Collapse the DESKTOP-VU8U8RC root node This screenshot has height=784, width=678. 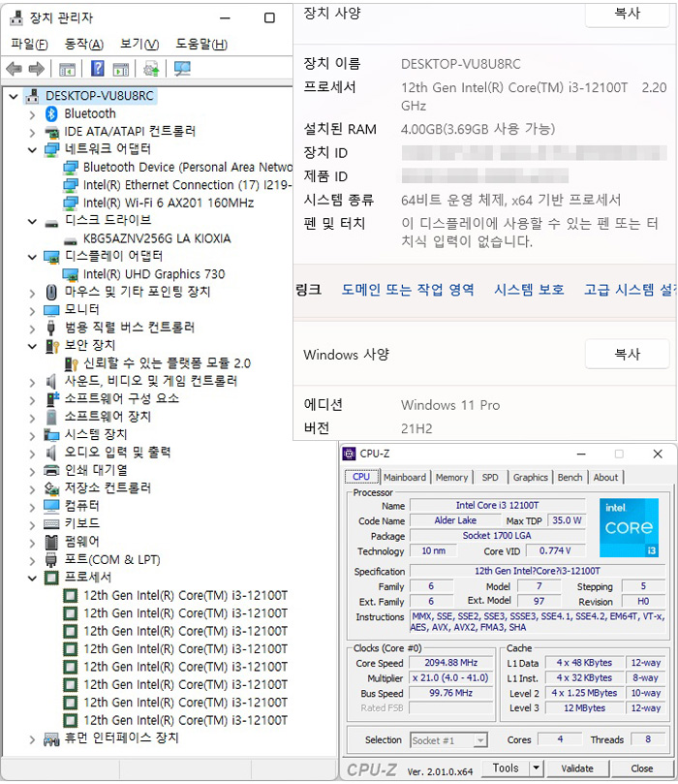(14, 96)
